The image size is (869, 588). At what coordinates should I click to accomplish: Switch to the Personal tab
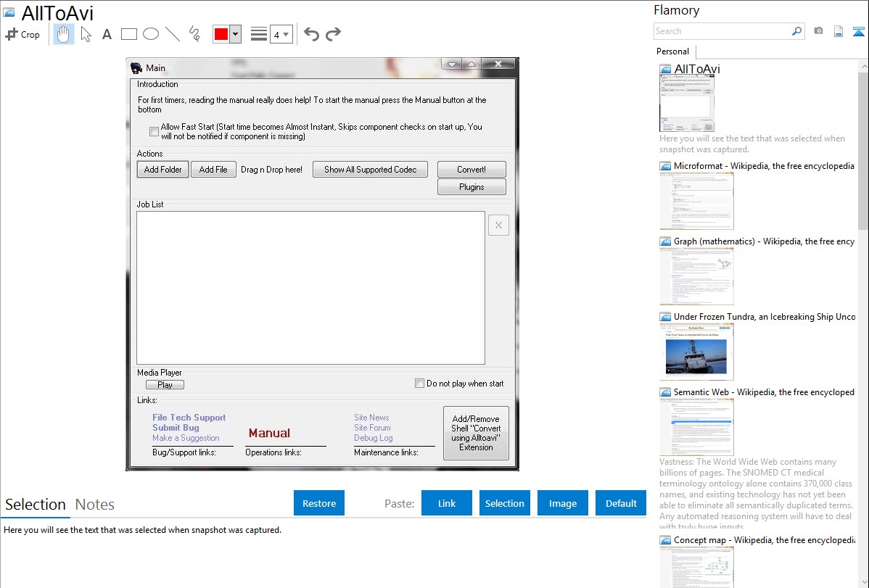(673, 51)
